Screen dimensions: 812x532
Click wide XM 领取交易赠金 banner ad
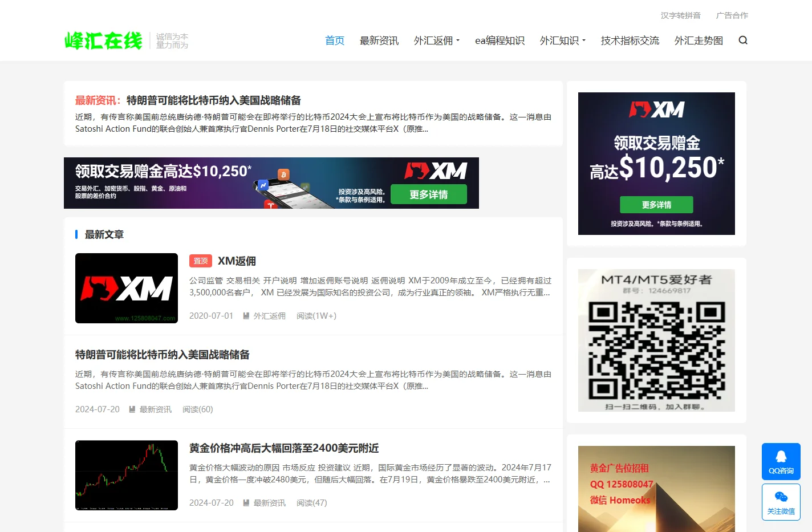271,183
